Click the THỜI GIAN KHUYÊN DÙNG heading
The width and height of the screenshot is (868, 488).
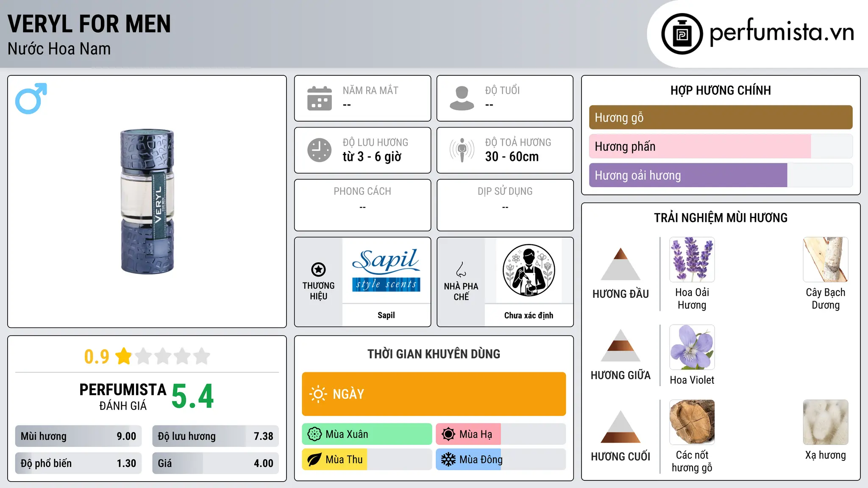tap(434, 354)
